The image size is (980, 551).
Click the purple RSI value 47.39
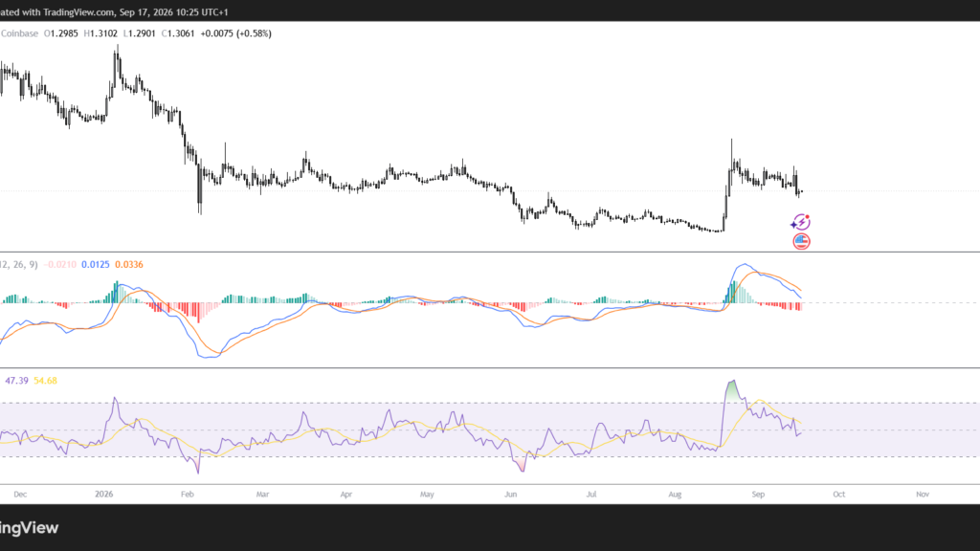click(16, 381)
